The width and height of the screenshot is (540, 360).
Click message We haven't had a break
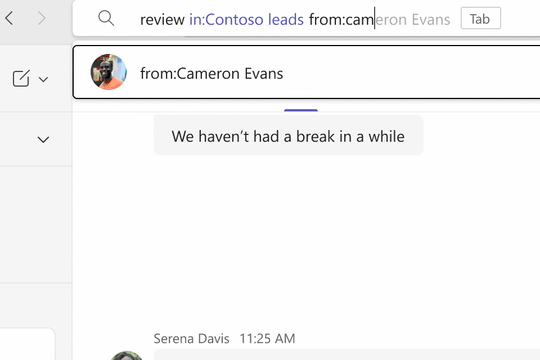point(288,136)
